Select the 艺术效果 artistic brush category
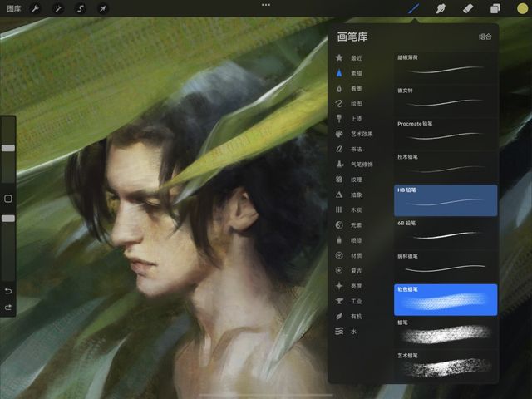Image resolution: width=532 pixels, height=399 pixels. [x=354, y=134]
